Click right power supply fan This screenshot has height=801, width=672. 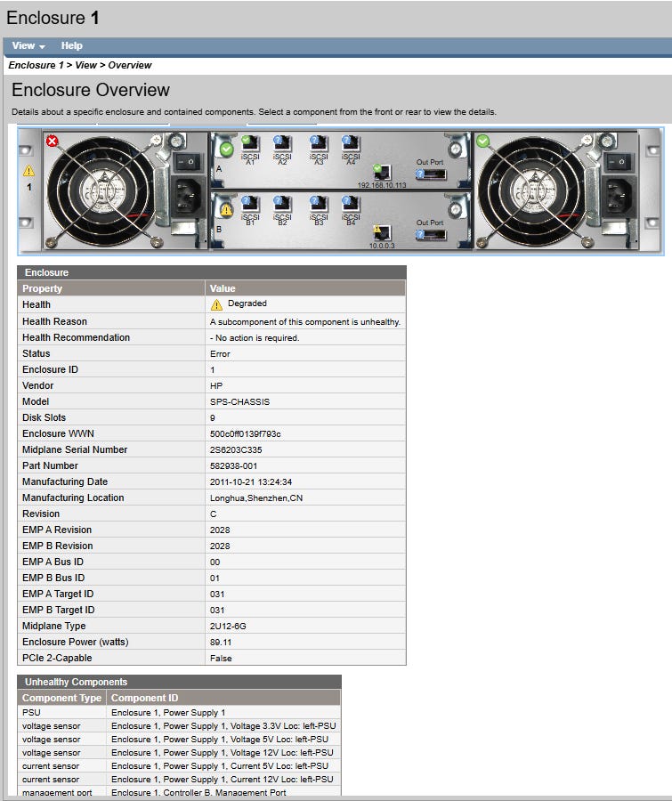click(530, 192)
